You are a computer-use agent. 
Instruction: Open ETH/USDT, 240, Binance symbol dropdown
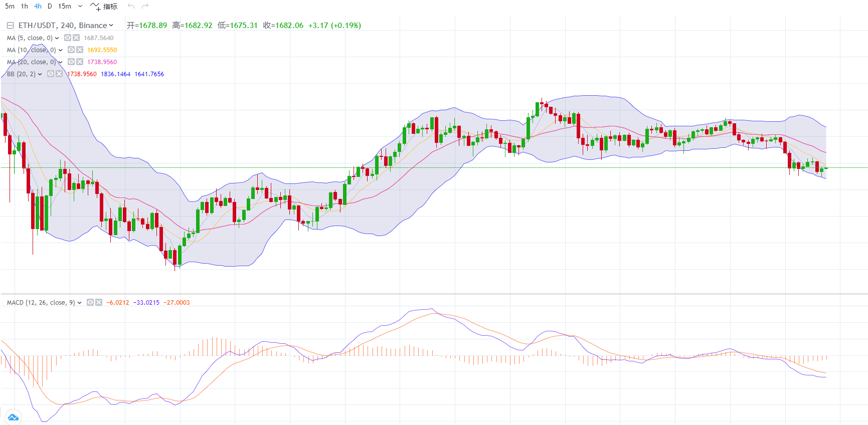[66, 26]
